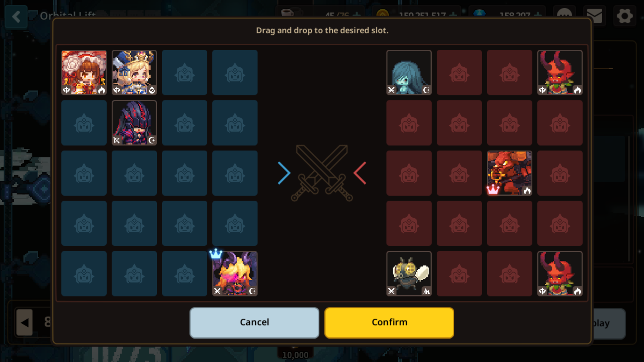This screenshot has height=362, width=644.
Task: Tap the top-right red horned demon enemy
Action: tap(560, 72)
